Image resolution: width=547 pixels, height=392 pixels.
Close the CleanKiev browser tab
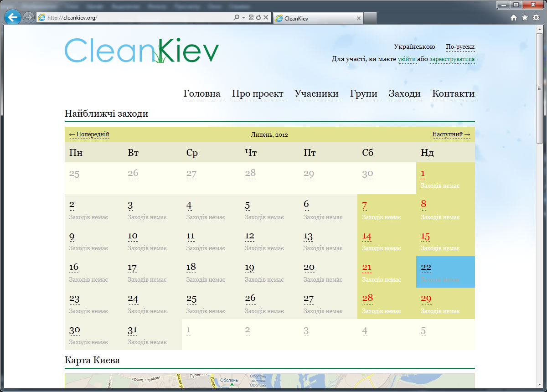pyautogui.click(x=358, y=19)
